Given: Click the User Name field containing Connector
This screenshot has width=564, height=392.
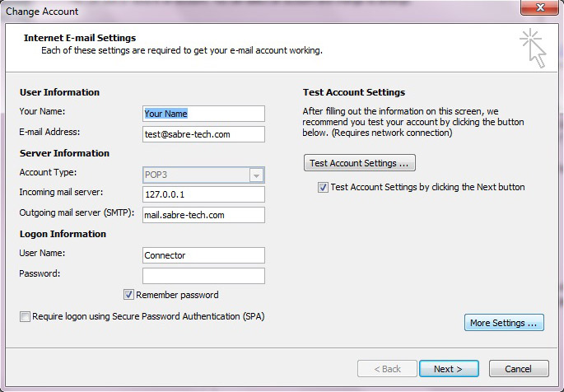Looking at the screenshot, I should pos(203,255).
